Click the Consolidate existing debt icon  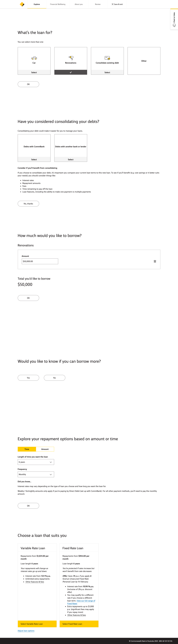click(x=107, y=58)
